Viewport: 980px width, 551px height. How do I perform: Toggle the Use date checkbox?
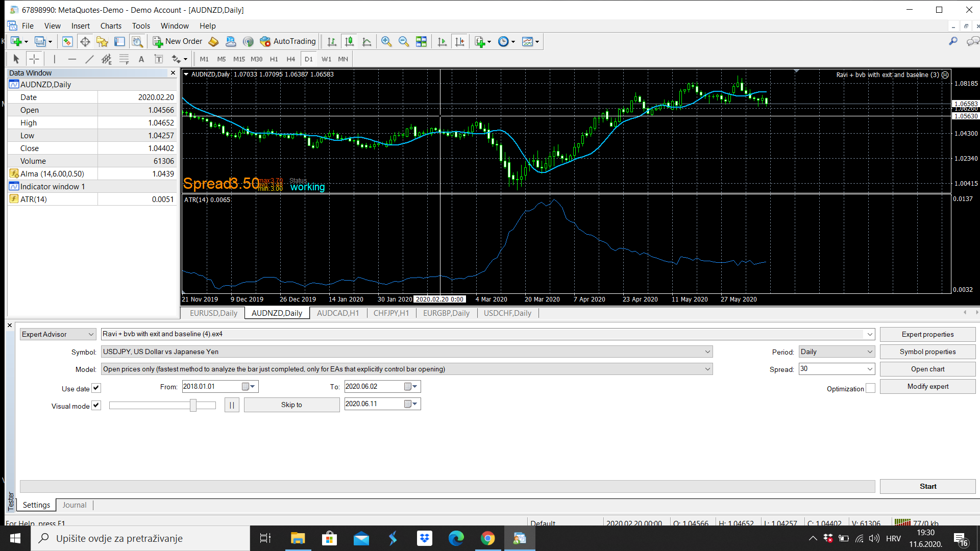click(96, 388)
